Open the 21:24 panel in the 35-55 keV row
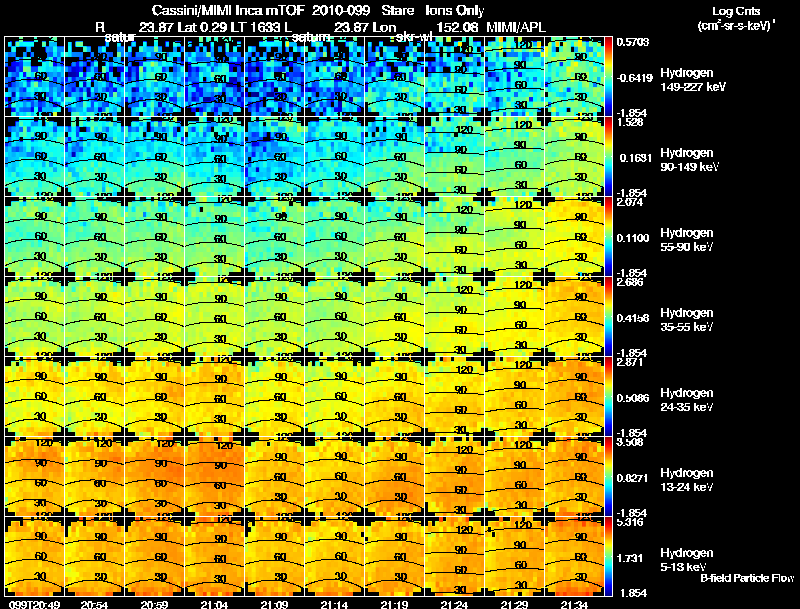800x609 pixels. (x=454, y=316)
